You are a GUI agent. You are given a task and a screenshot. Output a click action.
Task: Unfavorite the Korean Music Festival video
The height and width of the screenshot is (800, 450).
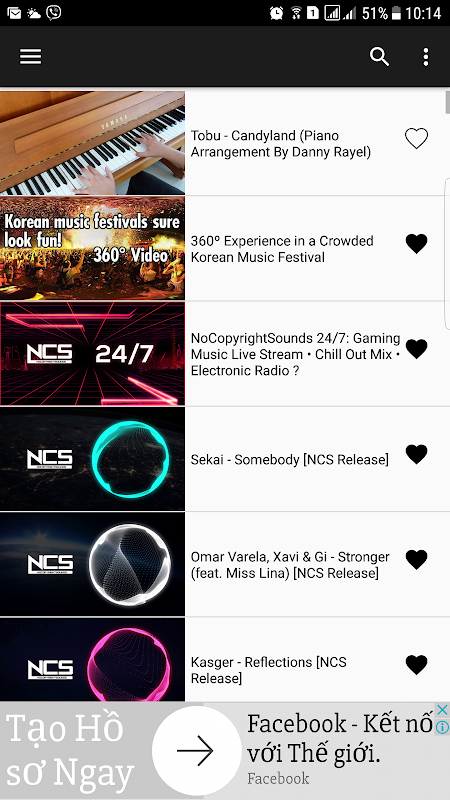pos(416,243)
